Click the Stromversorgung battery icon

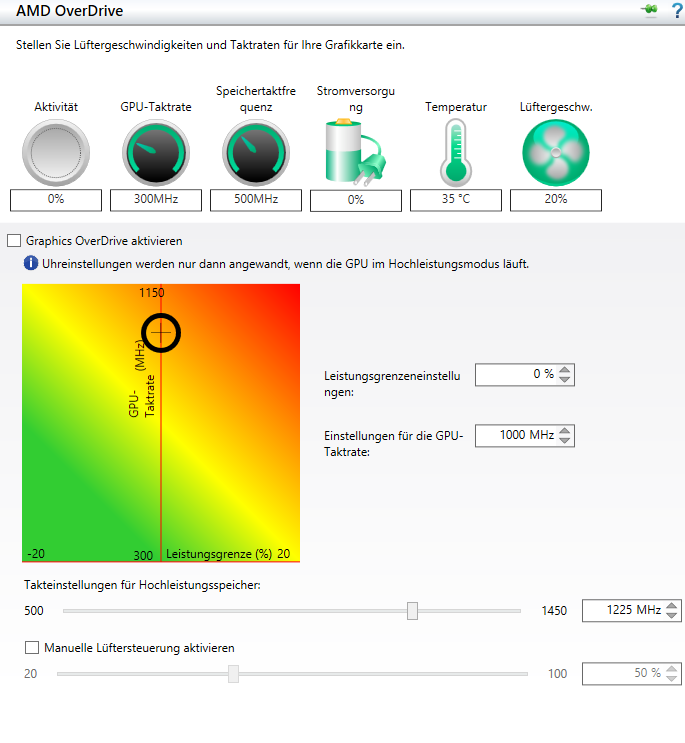(x=355, y=152)
